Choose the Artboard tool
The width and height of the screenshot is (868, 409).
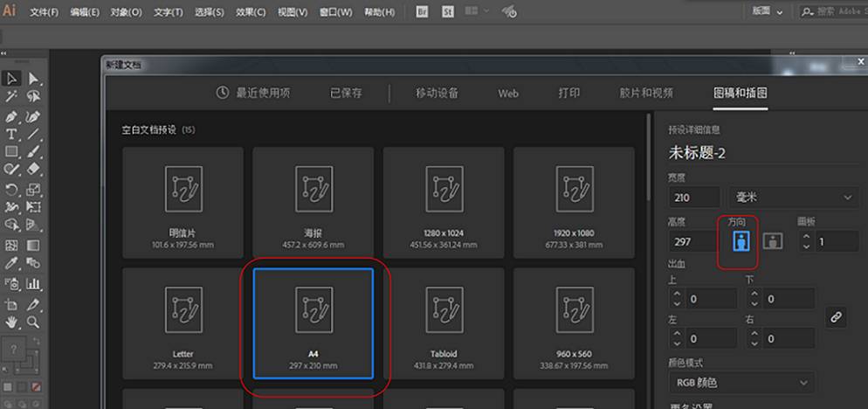(x=11, y=304)
